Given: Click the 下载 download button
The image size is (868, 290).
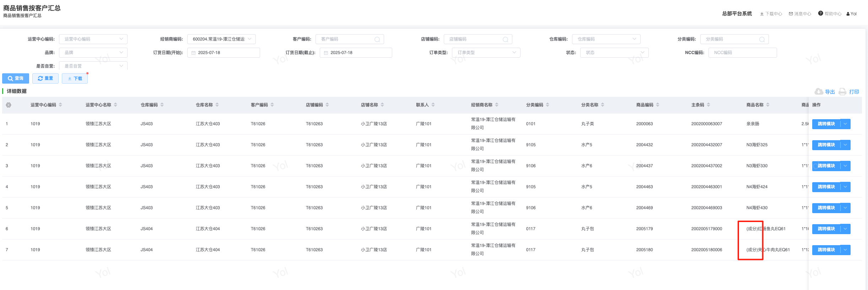Looking at the screenshot, I should [x=75, y=78].
